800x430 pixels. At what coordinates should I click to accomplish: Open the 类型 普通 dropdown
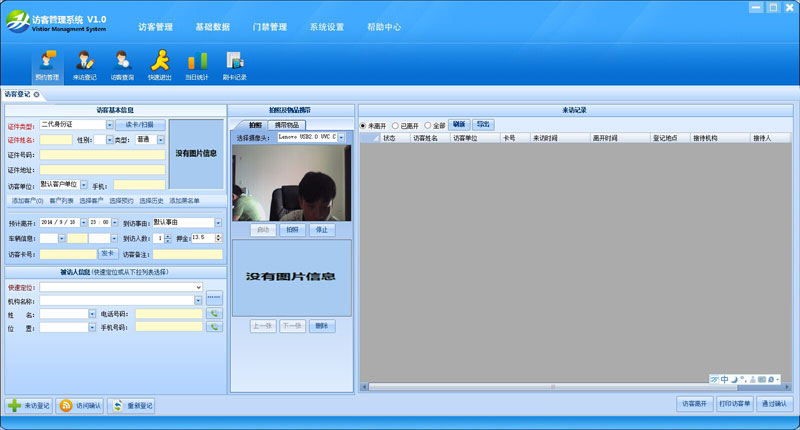[x=161, y=140]
